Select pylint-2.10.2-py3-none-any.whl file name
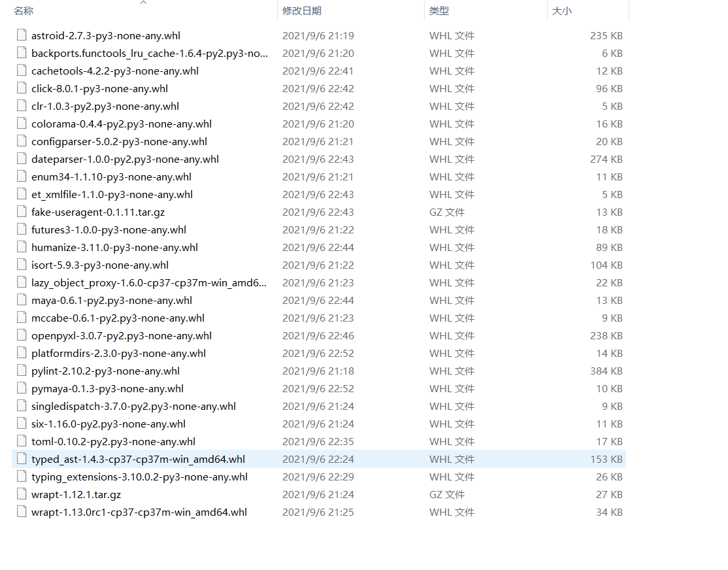The width and height of the screenshot is (728, 570). [x=105, y=371]
